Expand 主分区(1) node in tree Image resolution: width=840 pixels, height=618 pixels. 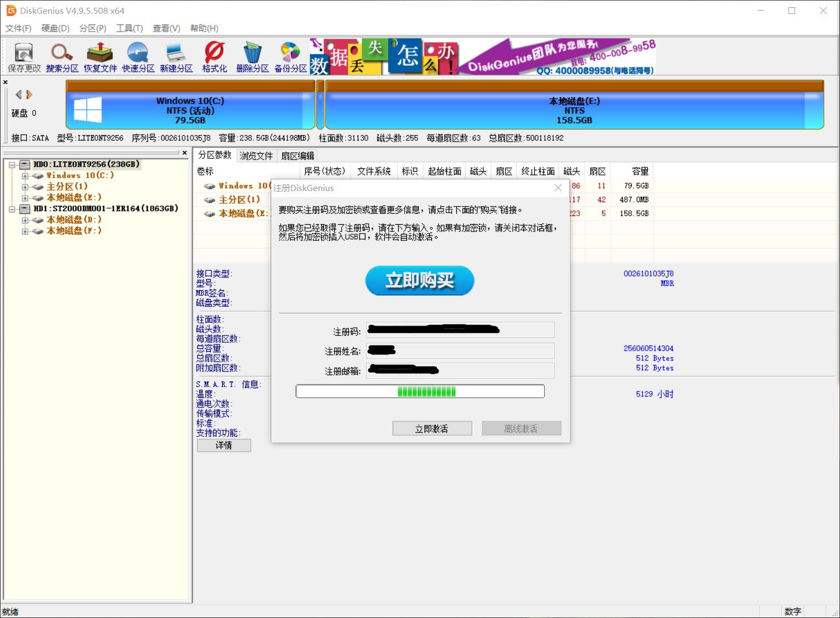(25, 187)
